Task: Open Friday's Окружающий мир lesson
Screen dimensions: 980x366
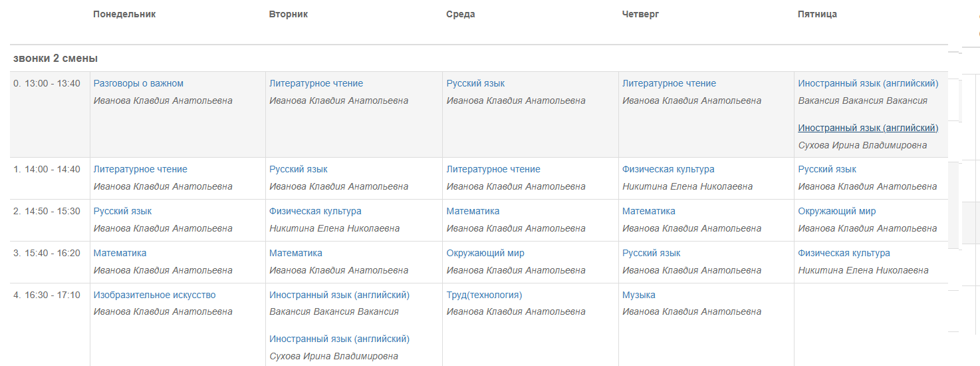Action: [x=836, y=211]
